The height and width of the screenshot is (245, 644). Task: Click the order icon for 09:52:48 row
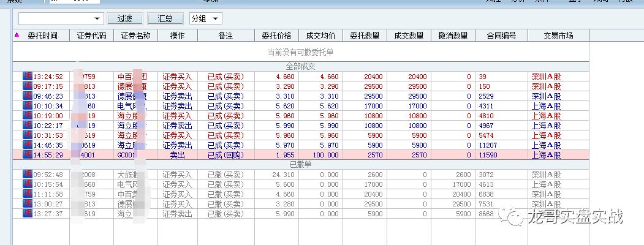[x=27, y=174]
